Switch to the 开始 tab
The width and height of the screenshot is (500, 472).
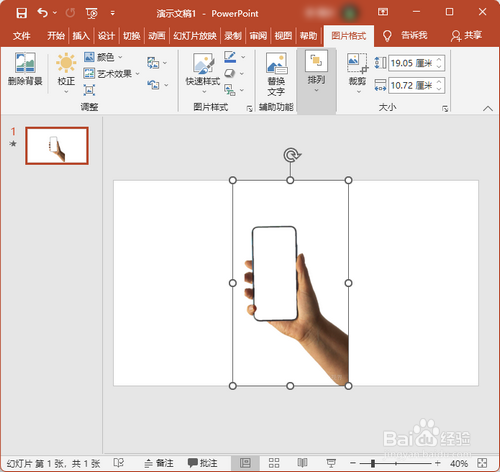pyautogui.click(x=56, y=36)
